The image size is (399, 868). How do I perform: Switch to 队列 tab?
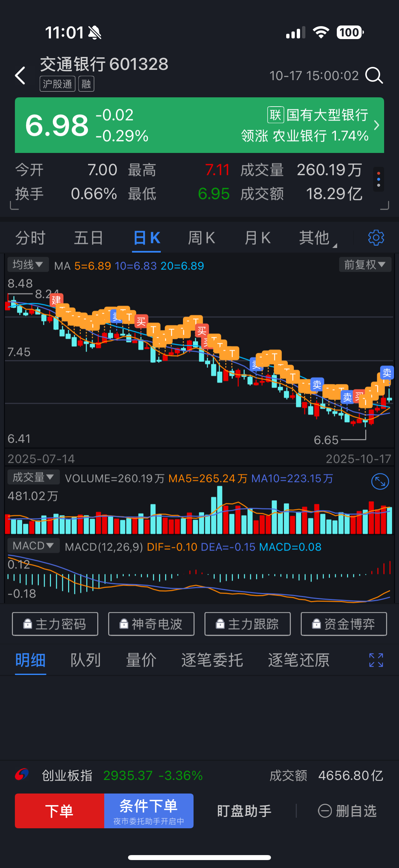tap(86, 660)
